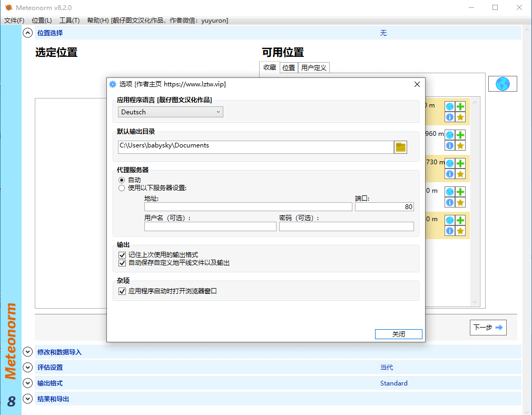Click info icon in the 730 m row
Image resolution: width=532 pixels, height=415 pixels.
[x=450, y=174]
